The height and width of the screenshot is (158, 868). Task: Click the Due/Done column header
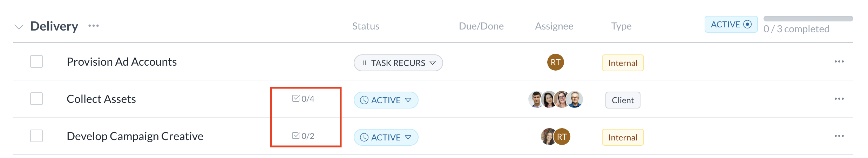(x=481, y=26)
